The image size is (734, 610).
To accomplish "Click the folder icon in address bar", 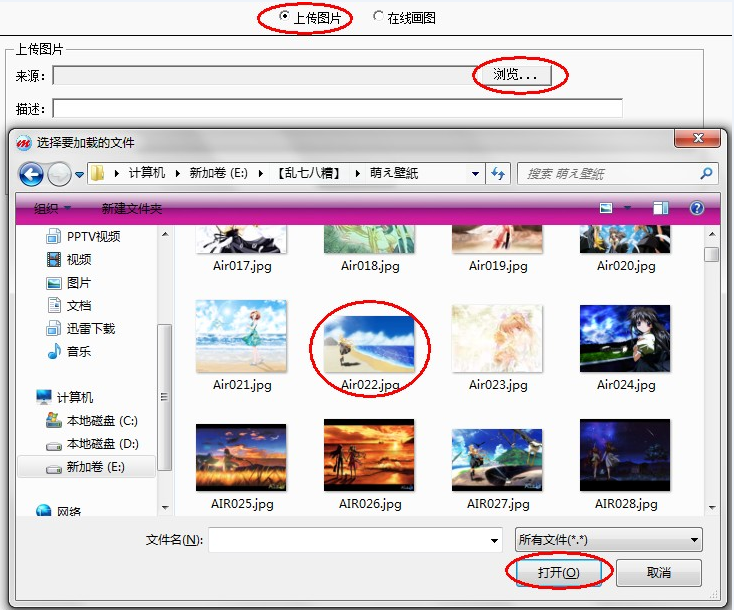I will coord(97,173).
